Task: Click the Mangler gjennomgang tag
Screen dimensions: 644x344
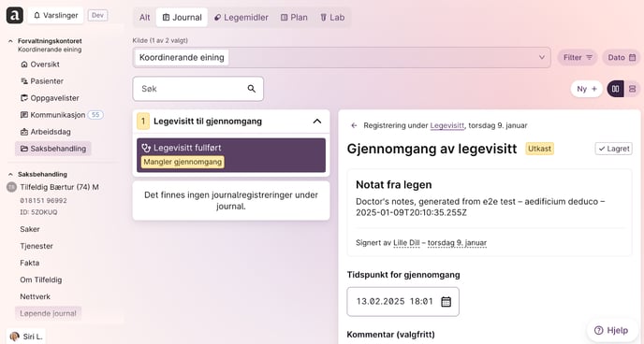Action: point(183,162)
